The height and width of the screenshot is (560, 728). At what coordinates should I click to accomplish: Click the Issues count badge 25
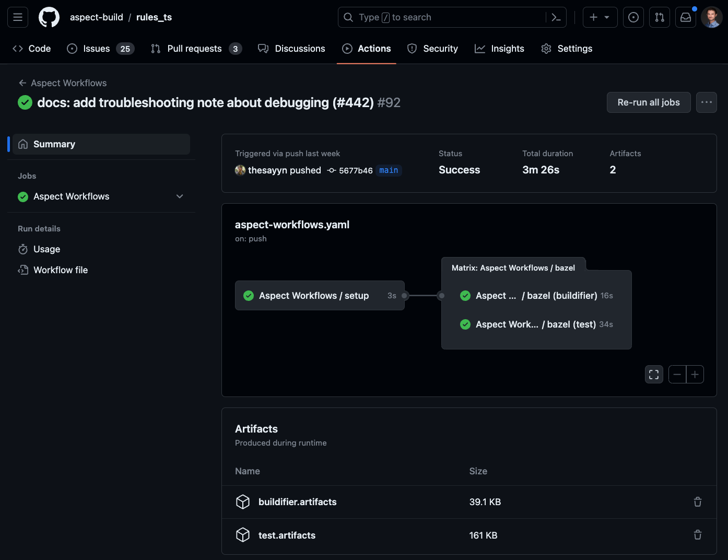tap(125, 49)
